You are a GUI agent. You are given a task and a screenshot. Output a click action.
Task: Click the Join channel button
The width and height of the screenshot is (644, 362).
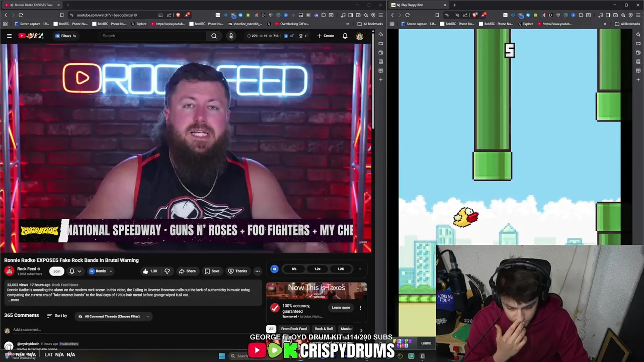point(57,271)
